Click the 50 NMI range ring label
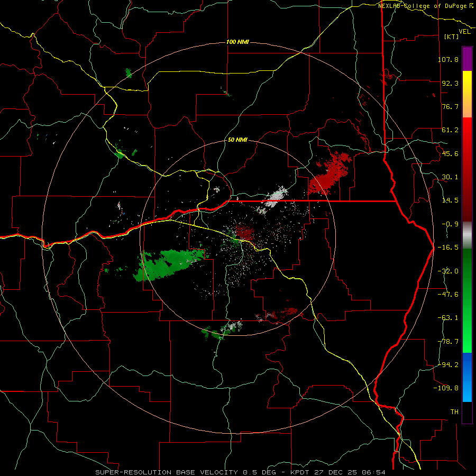The image size is (476, 476). click(x=237, y=140)
